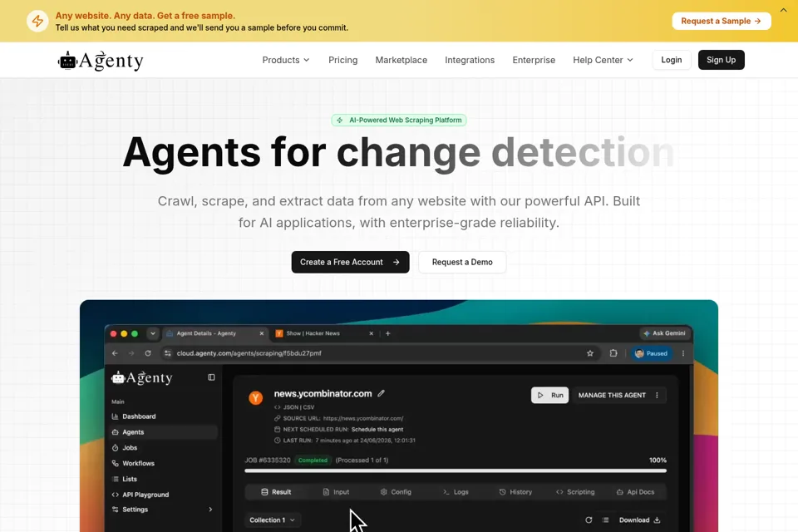
Task: Open the Logs tab
Action: point(456,492)
